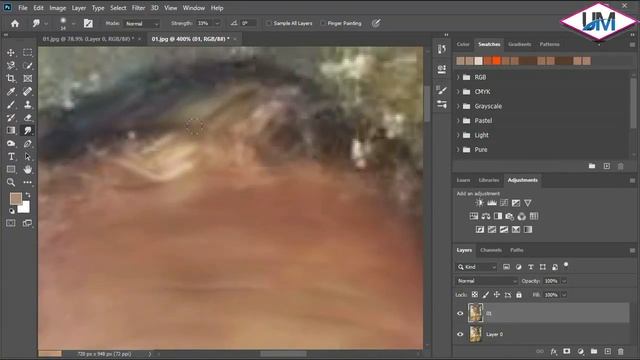Image resolution: width=640 pixels, height=360 pixels.
Task: Click the foreground color swatch
Action: (16, 199)
